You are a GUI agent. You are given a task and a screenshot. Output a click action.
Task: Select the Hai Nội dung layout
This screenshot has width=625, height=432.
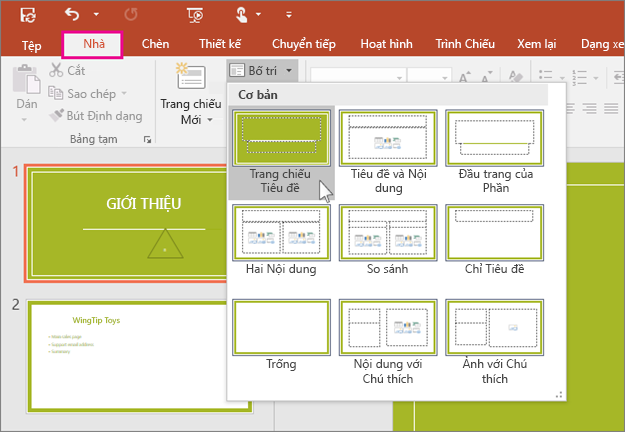(281, 240)
